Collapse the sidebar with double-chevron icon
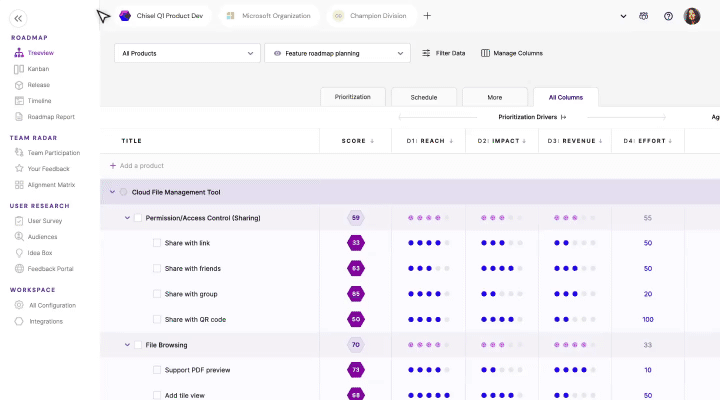 [x=20, y=17]
